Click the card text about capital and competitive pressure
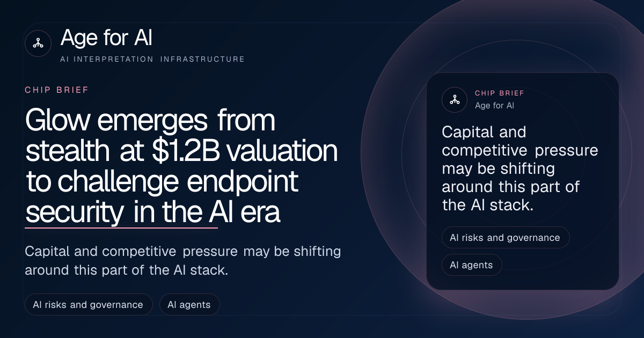The height and width of the screenshot is (338, 644). coord(519,168)
